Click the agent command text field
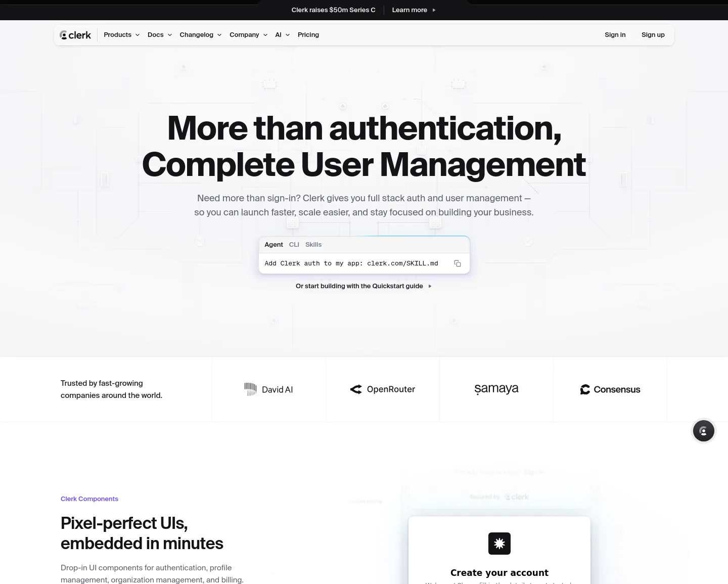 [x=351, y=263]
